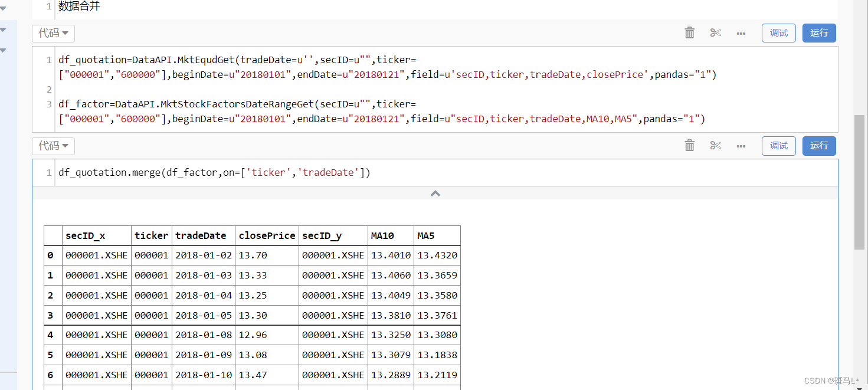Screen dimensions: 868x390
Task: Delete the first code cell with trash icon
Action: click(x=689, y=33)
